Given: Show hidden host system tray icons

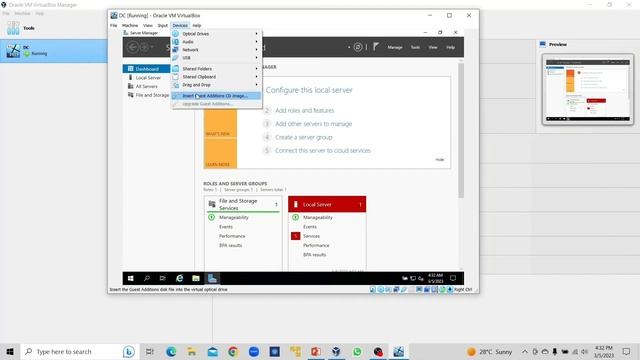Looking at the screenshot, I should coord(525,351).
